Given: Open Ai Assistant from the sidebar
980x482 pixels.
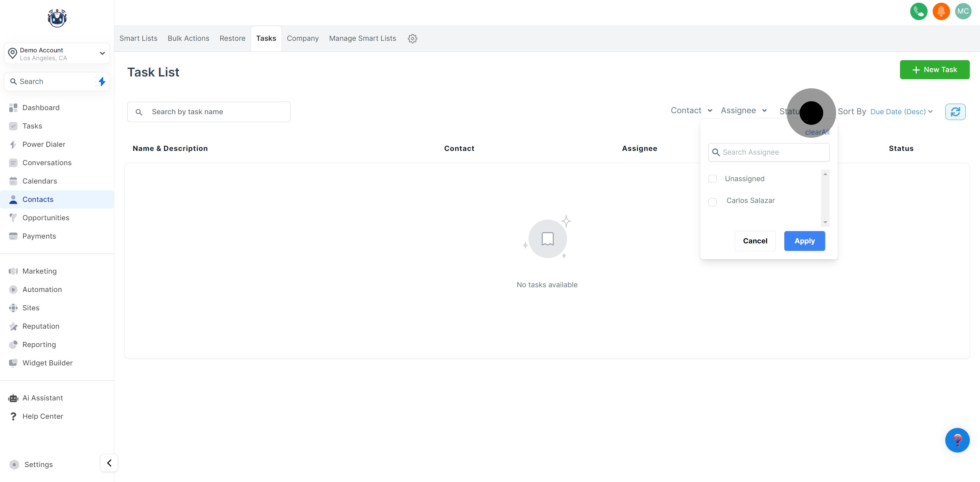Looking at the screenshot, I should tap(43, 398).
